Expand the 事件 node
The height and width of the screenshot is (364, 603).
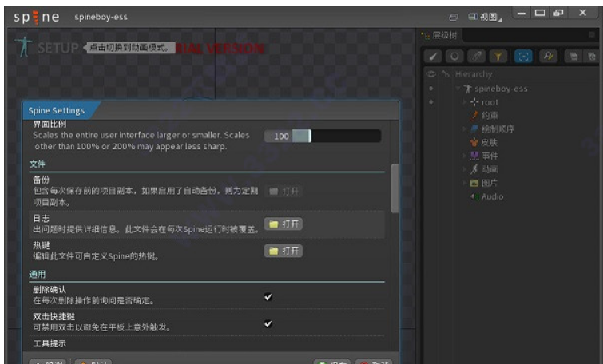point(465,156)
